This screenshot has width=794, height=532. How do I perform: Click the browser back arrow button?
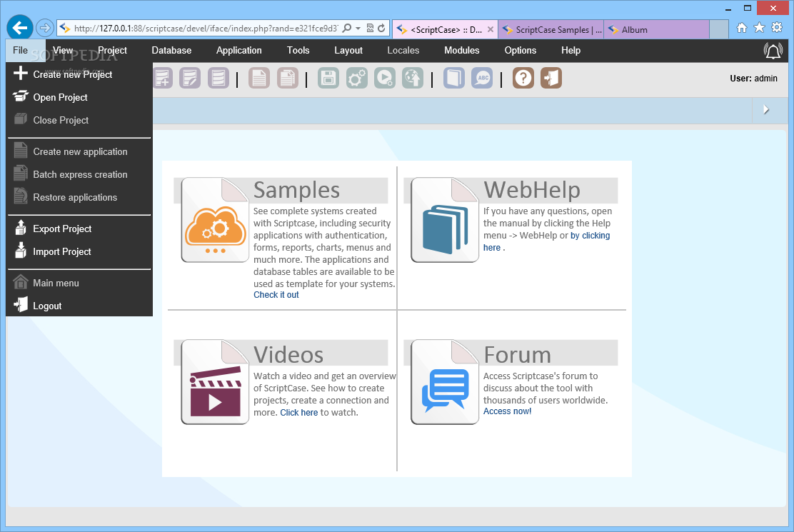click(x=20, y=27)
